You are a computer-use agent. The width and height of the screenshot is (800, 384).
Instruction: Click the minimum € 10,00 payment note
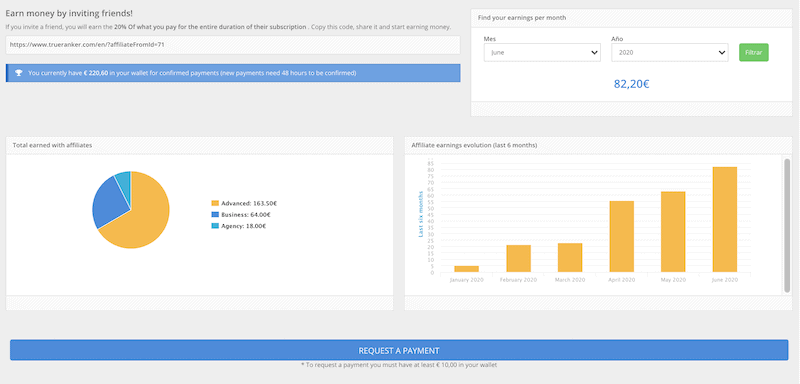click(x=399, y=365)
